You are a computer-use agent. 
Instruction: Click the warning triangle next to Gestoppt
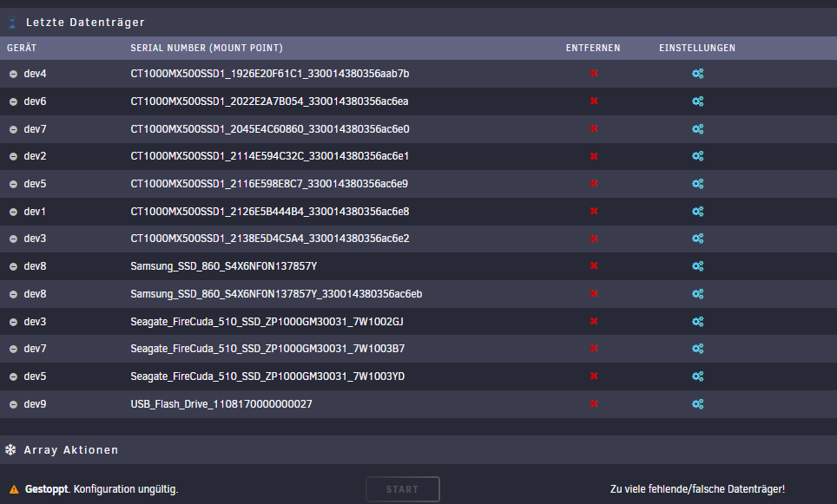click(14, 489)
